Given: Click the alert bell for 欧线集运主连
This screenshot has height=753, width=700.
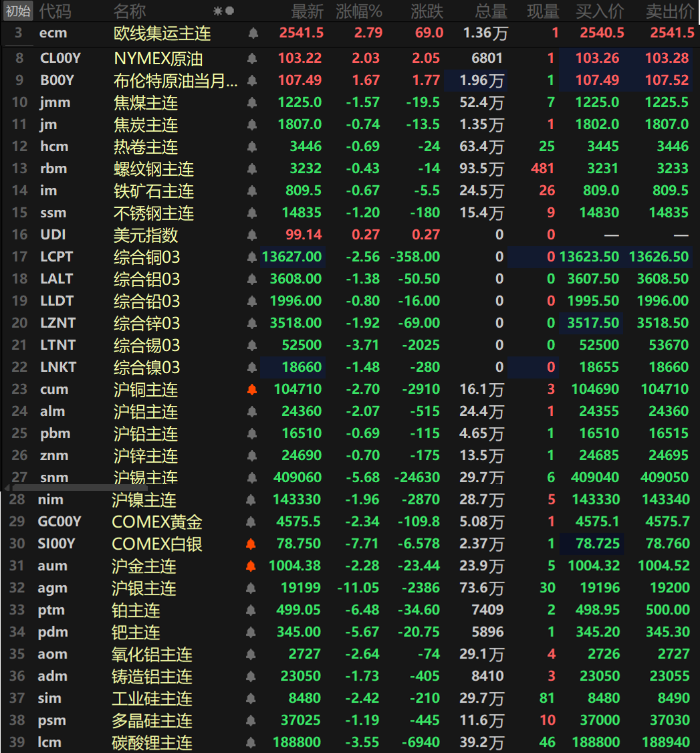Looking at the screenshot, I should [x=253, y=33].
